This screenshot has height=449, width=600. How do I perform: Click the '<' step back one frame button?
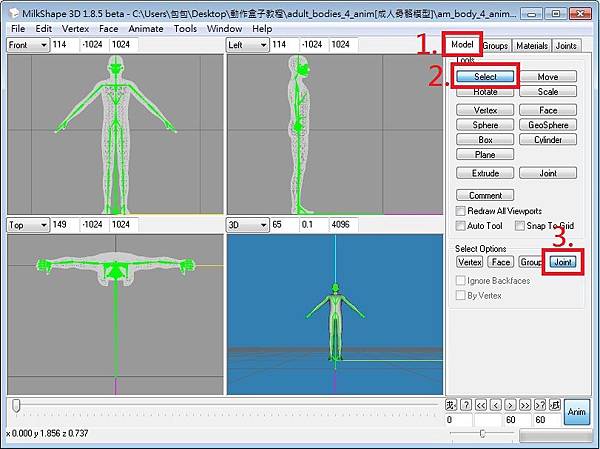(x=496, y=405)
